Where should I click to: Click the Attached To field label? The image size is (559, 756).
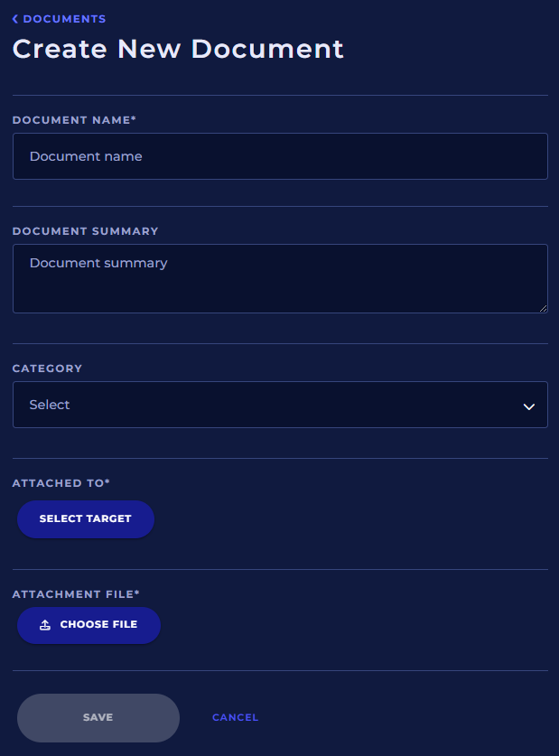pyautogui.click(x=61, y=483)
